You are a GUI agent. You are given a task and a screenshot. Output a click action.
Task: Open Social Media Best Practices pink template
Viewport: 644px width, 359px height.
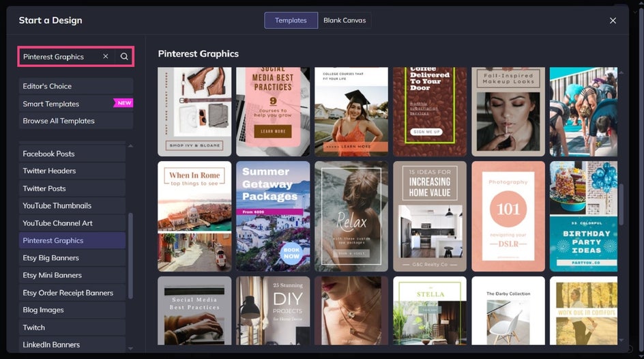click(273, 112)
